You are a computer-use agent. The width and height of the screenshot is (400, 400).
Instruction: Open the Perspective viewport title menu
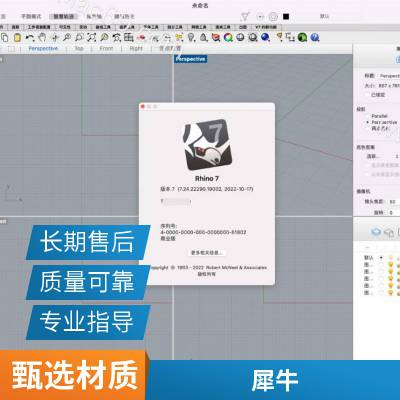tap(190, 59)
